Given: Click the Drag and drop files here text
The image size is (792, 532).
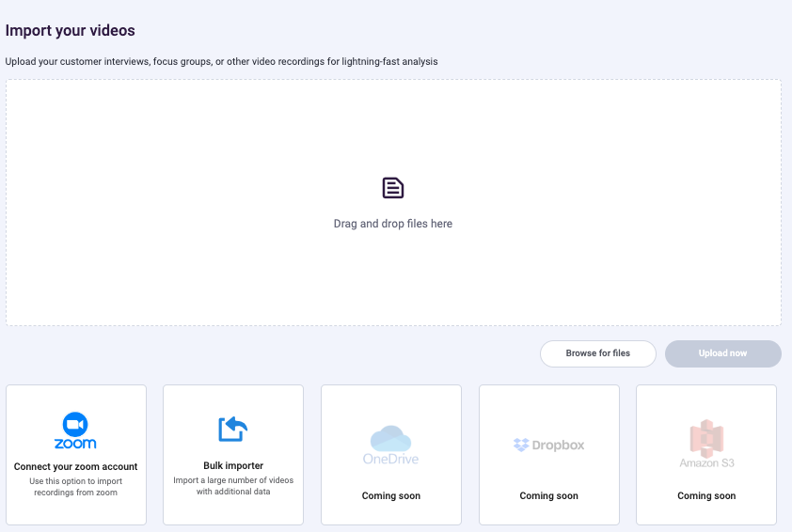Looking at the screenshot, I should point(393,224).
